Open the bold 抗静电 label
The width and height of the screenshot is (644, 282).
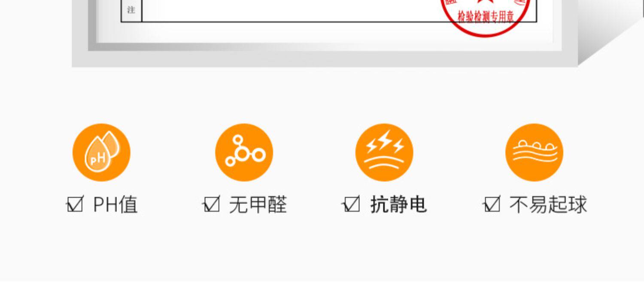(398, 205)
